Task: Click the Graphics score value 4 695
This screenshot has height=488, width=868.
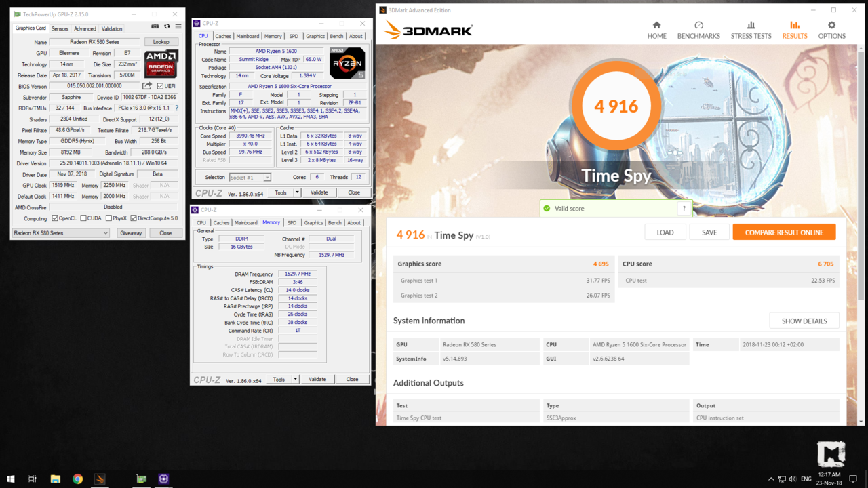Action: [x=601, y=264]
